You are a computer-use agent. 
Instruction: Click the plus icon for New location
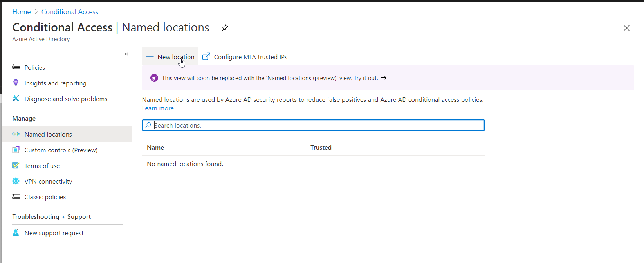coord(150,57)
